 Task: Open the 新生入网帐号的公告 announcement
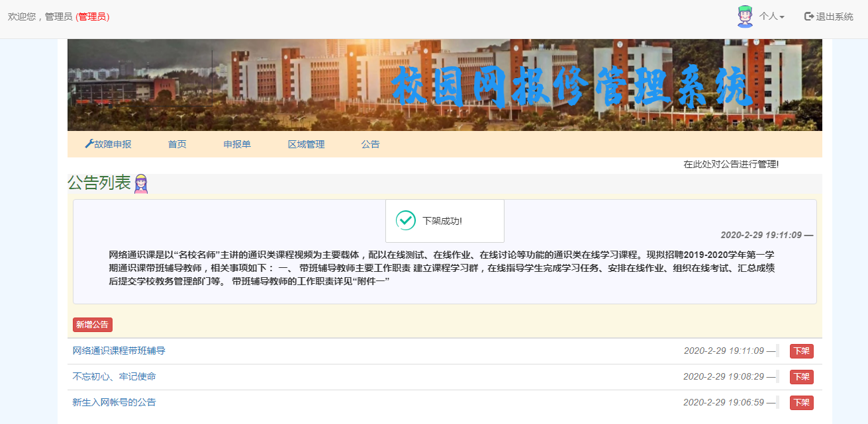click(115, 402)
